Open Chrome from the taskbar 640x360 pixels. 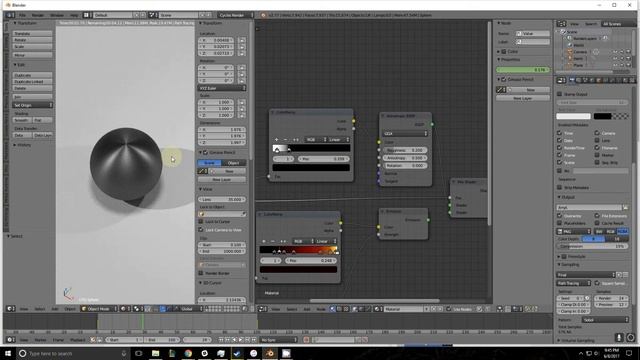pos(188,353)
